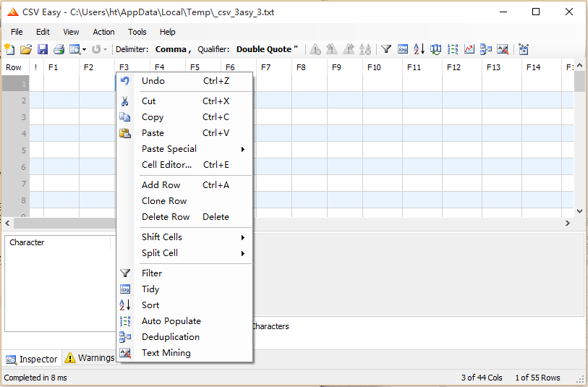Click the Auto Populate toolbar icon
Screen dimensions: 588x387
pos(453,49)
